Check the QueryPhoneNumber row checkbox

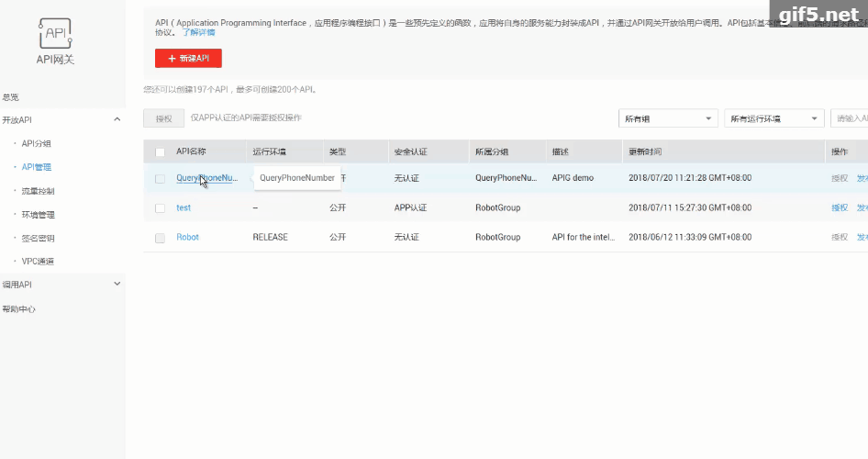coord(160,179)
